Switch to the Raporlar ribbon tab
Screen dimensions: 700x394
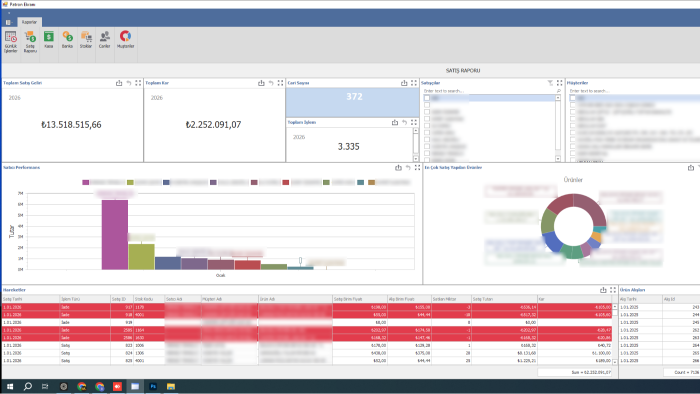click(29, 22)
